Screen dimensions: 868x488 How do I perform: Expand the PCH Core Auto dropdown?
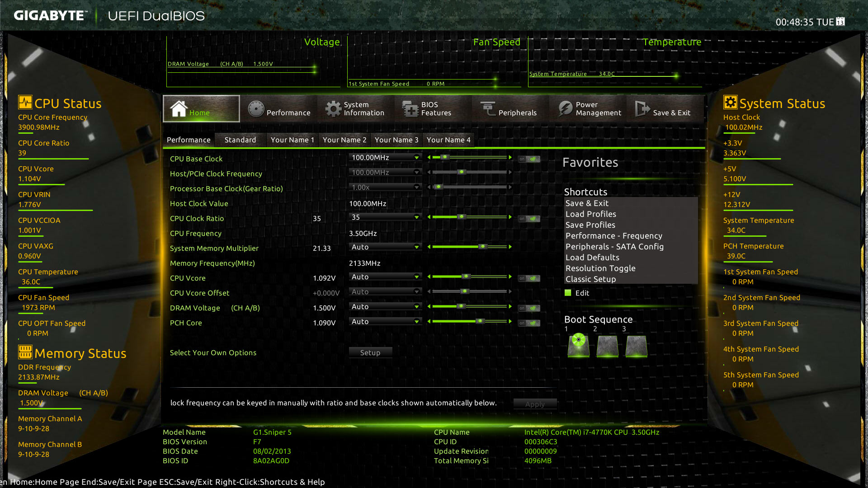point(385,322)
